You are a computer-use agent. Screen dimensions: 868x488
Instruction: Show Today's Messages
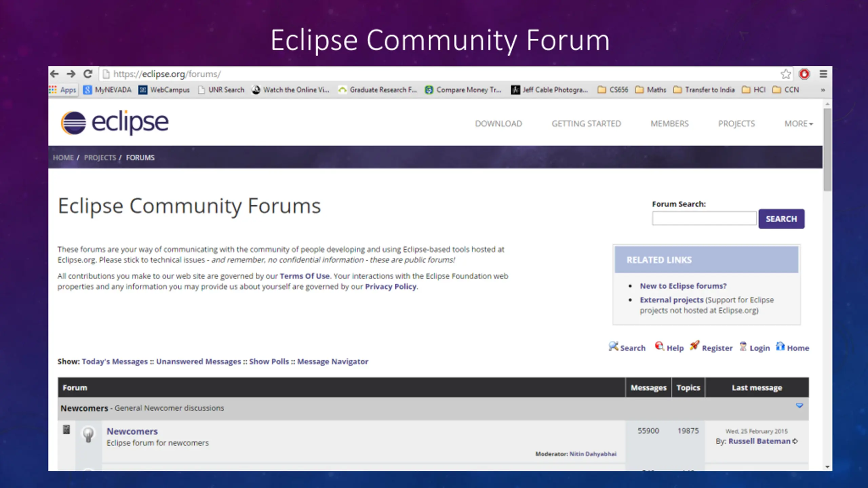(115, 362)
